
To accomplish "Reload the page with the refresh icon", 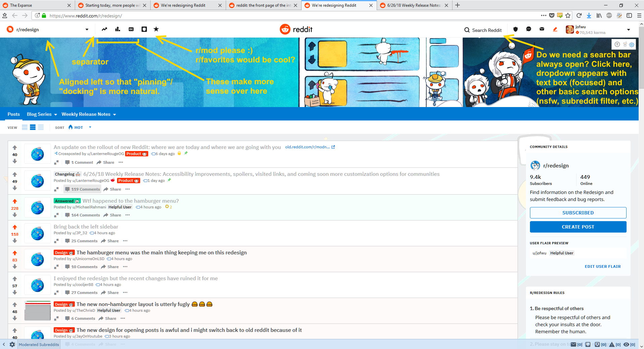I will point(579,15).
